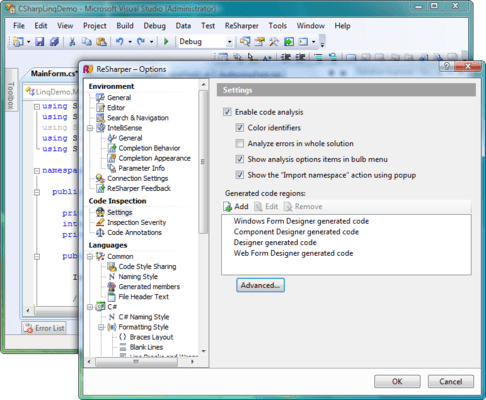486x400 pixels.
Task: Select Parameter Info options item
Action: [142, 168]
